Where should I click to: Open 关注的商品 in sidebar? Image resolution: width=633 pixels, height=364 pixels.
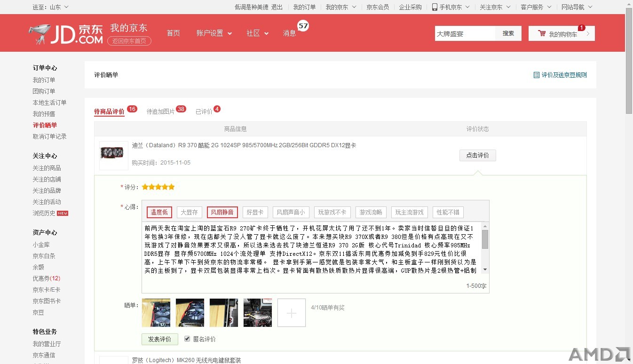coord(47,168)
